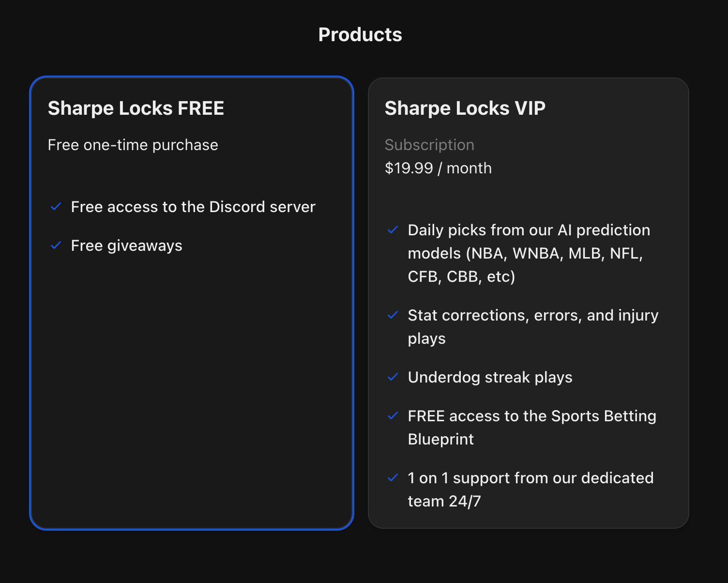Click checkmark beside Underdog streak plays
Screen dimensions: 728x583
[393, 377]
